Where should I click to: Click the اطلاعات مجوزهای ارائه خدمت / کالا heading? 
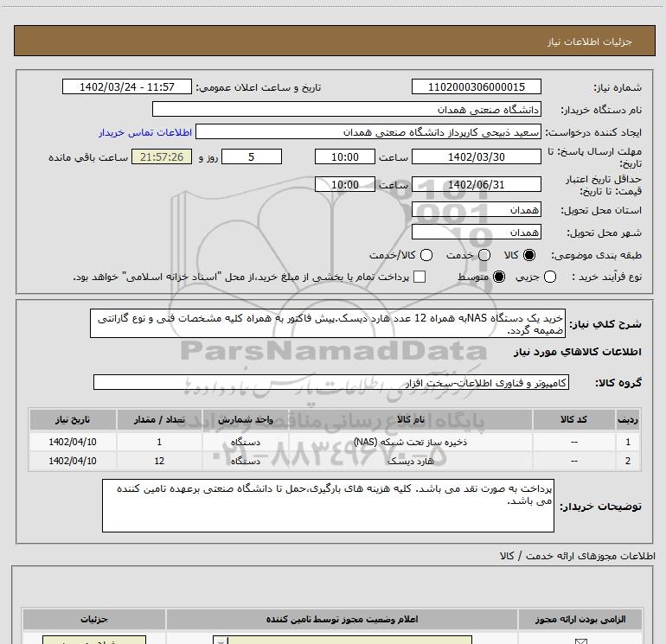pyautogui.click(x=577, y=556)
